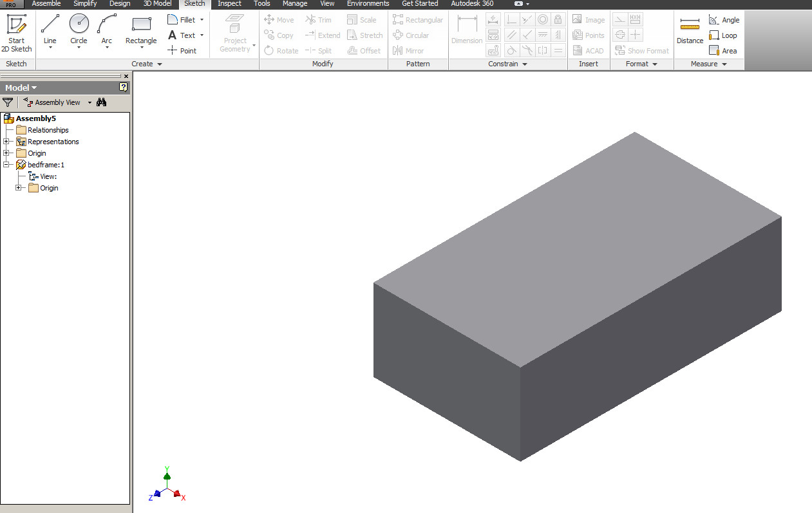Open the browser filter options
The height and width of the screenshot is (513, 812).
pos(8,102)
